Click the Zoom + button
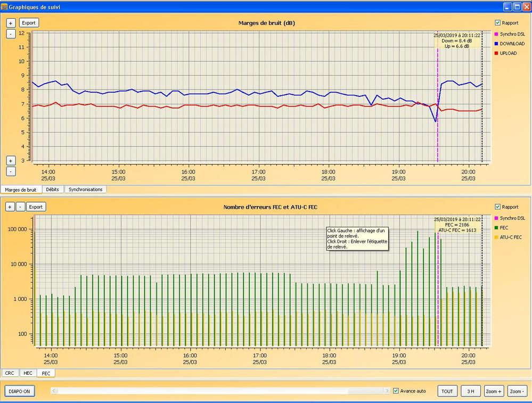 pos(494,391)
